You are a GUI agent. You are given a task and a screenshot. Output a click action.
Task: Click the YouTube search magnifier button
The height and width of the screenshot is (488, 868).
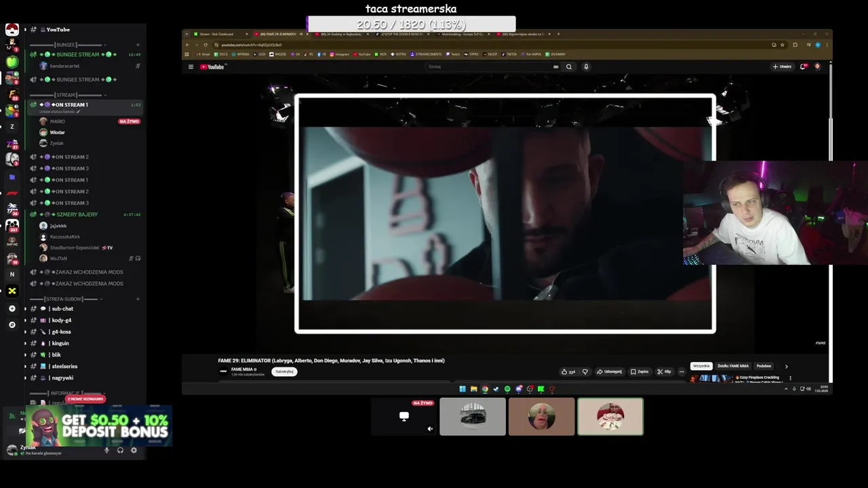pyautogui.click(x=569, y=67)
